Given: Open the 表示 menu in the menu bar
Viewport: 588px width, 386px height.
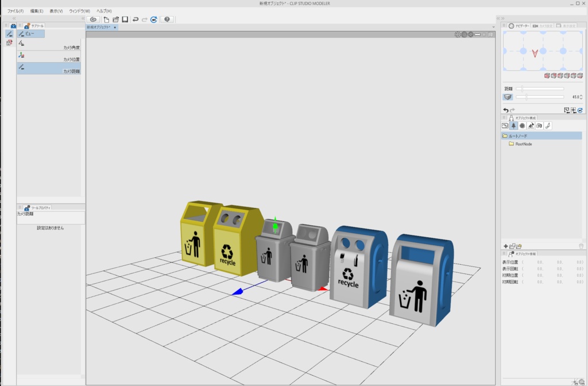Looking at the screenshot, I should 56,10.
